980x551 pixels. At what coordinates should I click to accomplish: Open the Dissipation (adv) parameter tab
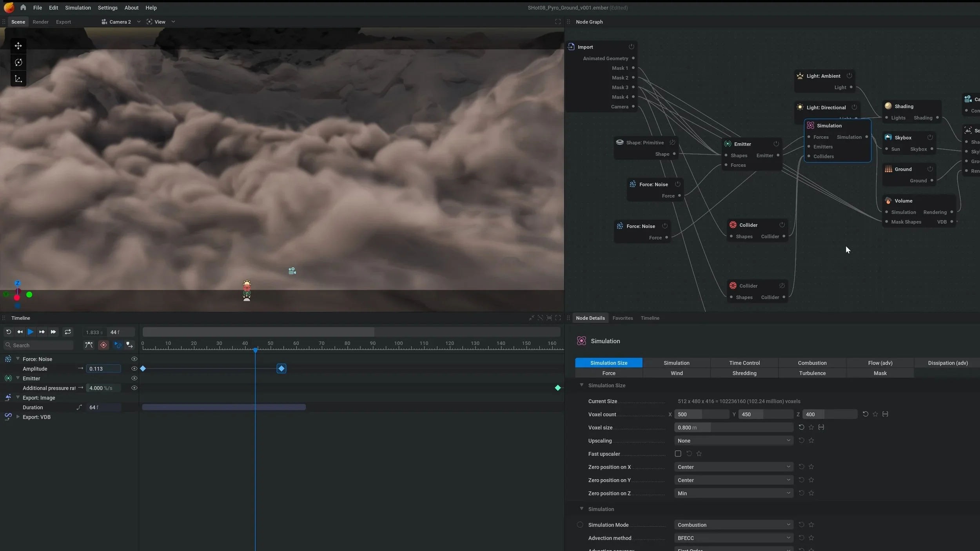point(947,363)
